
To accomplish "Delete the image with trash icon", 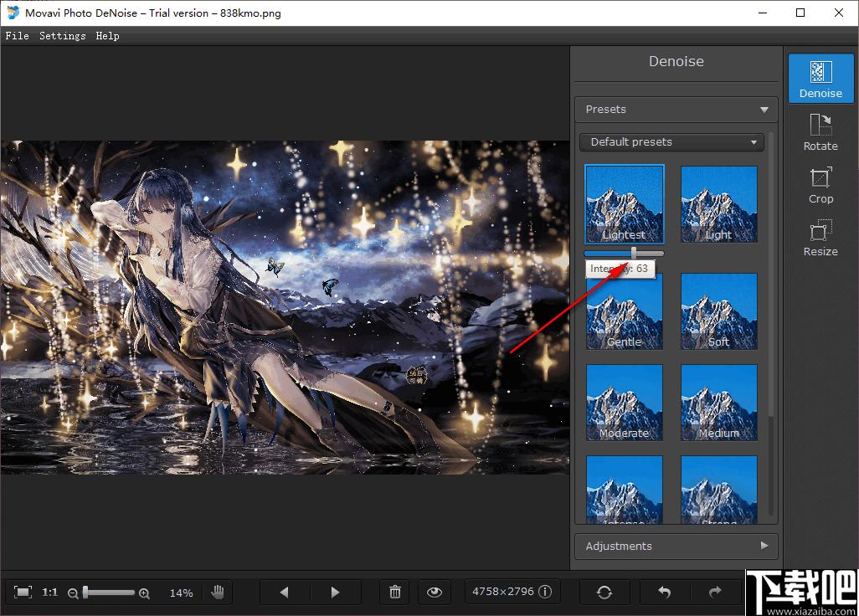I will tap(395, 592).
